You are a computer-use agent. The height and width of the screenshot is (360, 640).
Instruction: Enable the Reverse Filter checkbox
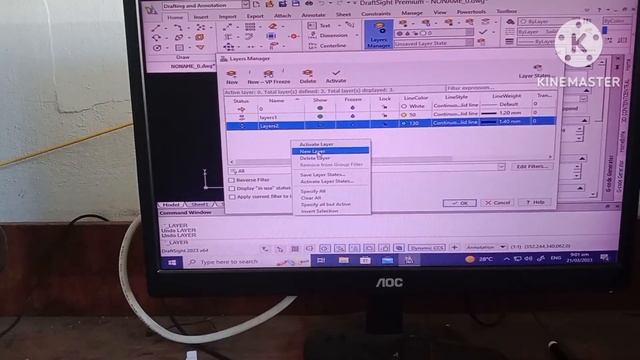click(x=232, y=180)
